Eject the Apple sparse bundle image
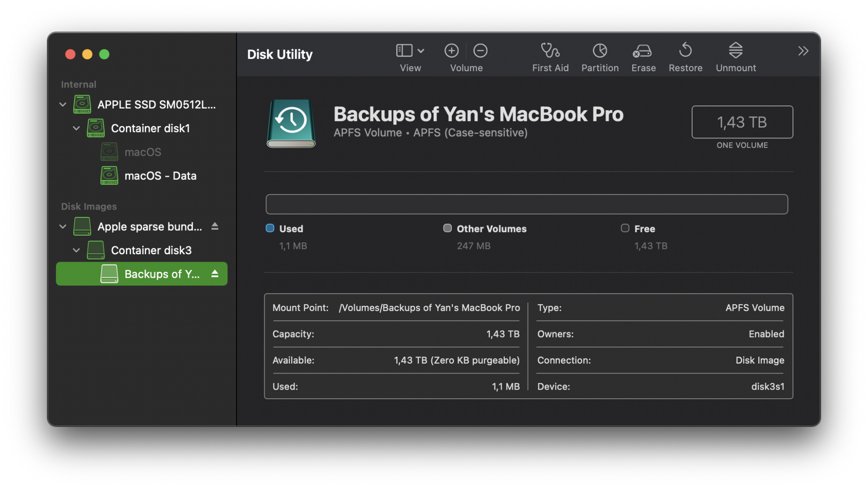 point(215,226)
